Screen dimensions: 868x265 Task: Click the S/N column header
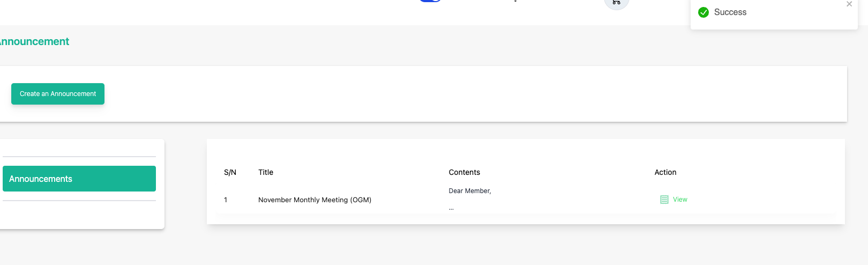tap(230, 172)
